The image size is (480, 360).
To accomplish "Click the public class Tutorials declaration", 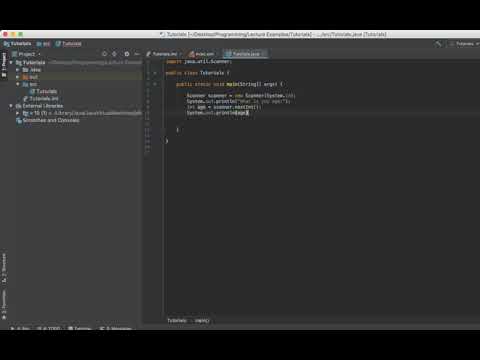I will pyautogui.click(x=198, y=73).
